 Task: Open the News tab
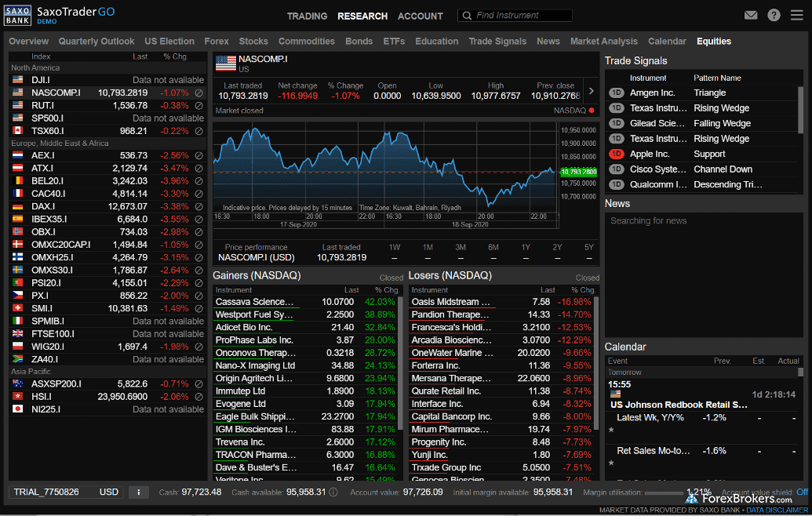548,42
